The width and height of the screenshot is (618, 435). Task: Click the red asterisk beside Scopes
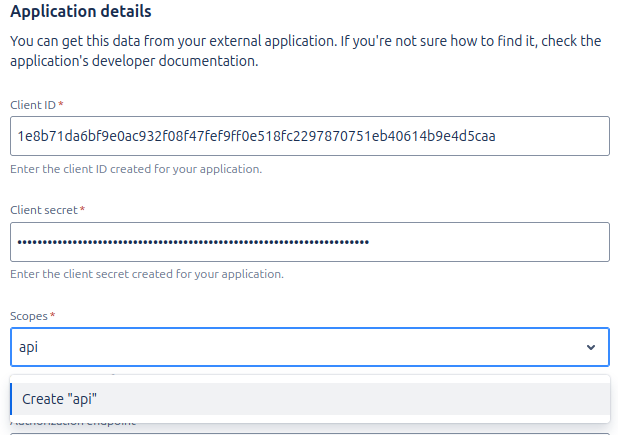click(x=53, y=316)
